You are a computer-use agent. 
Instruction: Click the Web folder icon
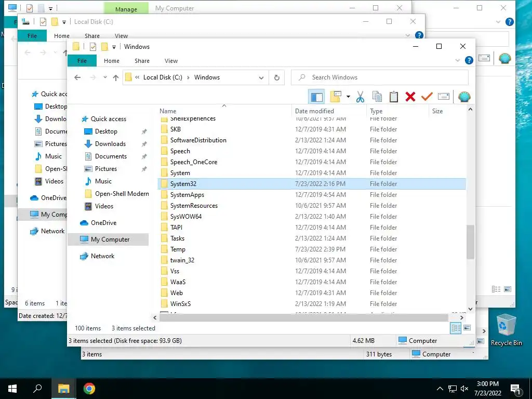(164, 293)
